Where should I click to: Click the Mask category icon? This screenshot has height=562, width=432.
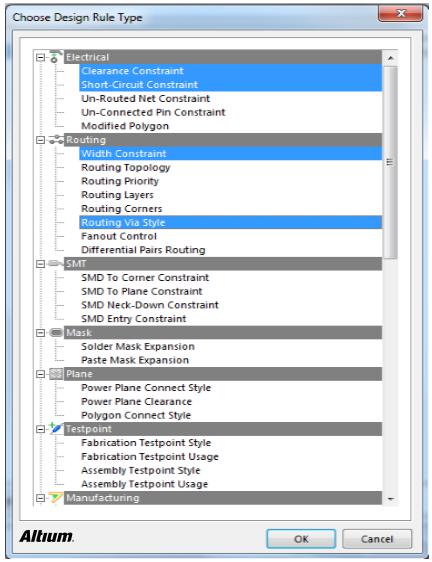pos(56,332)
